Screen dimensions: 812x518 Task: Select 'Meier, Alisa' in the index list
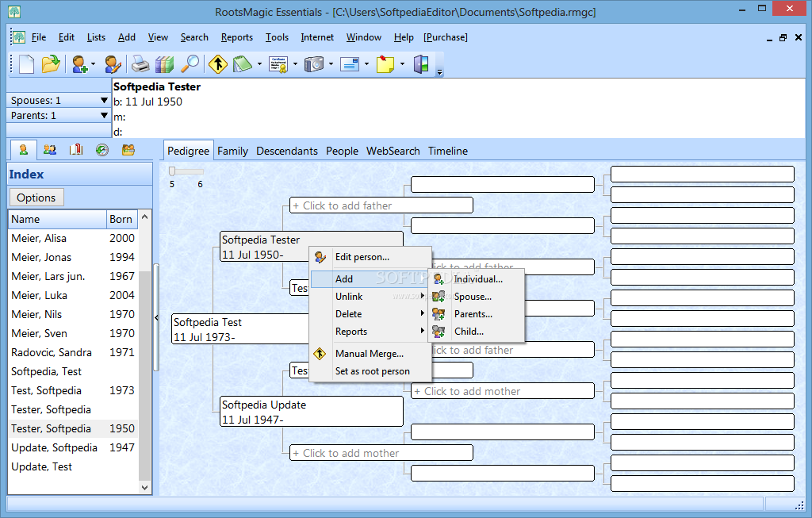[73, 238]
